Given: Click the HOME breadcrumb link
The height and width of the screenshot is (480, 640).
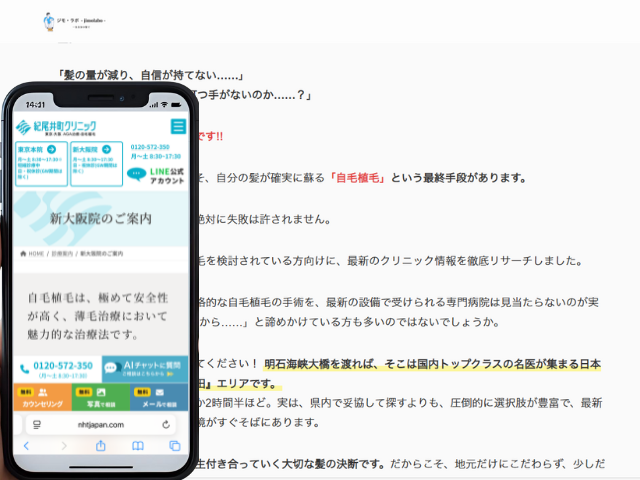Looking at the screenshot, I should click(x=34, y=254).
